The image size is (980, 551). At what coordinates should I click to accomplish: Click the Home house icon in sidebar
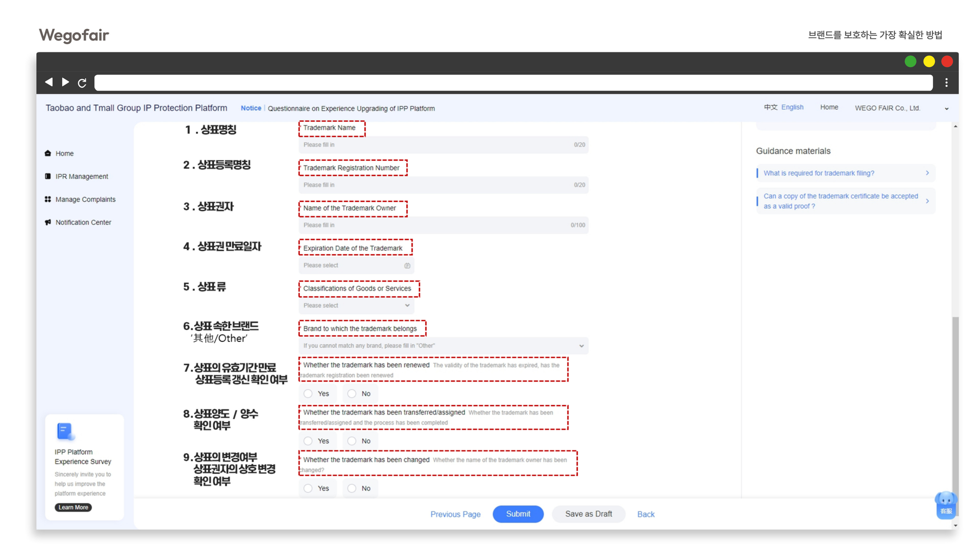pyautogui.click(x=48, y=153)
